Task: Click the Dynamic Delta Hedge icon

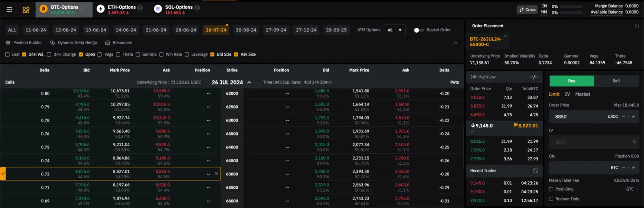Action: coord(52,42)
